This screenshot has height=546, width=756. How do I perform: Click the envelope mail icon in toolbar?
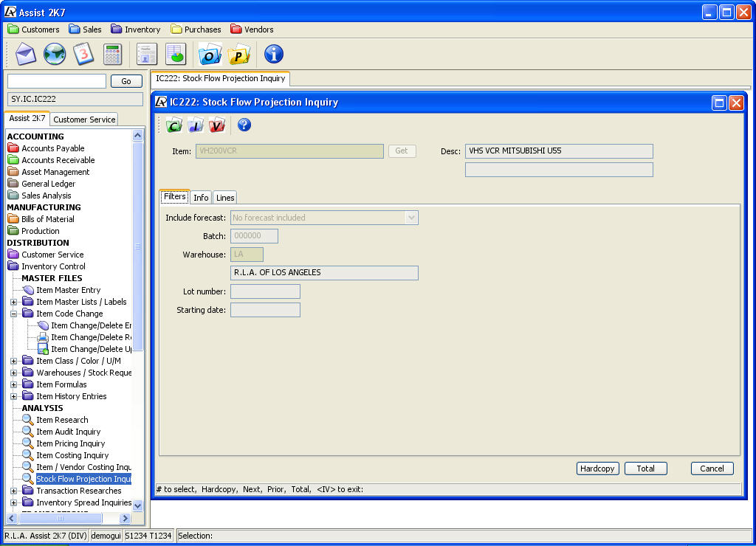tap(26, 54)
